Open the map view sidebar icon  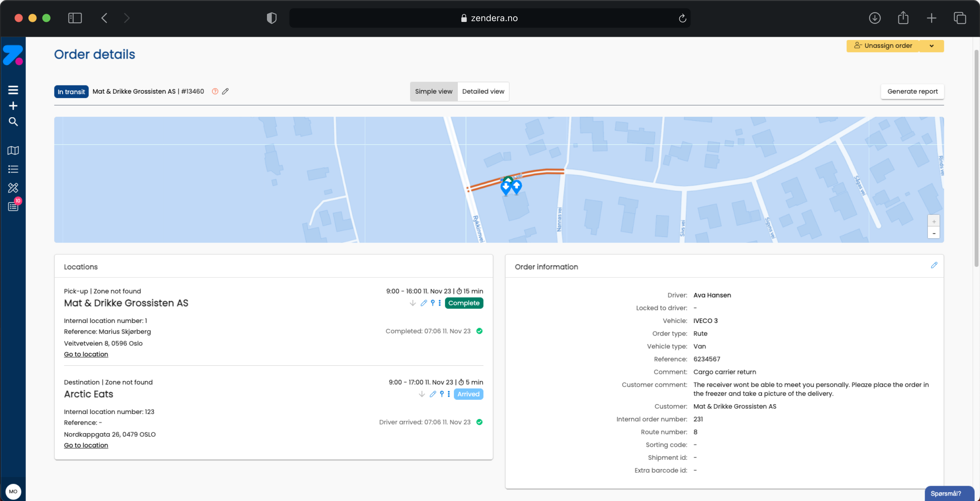pos(13,151)
